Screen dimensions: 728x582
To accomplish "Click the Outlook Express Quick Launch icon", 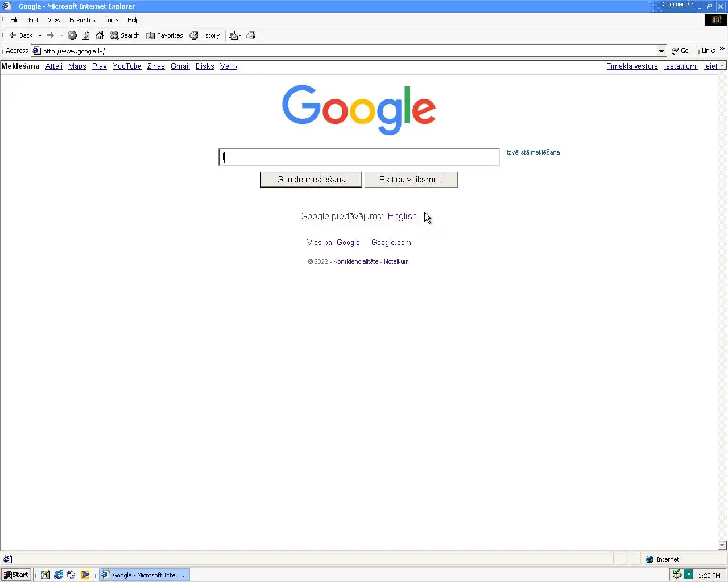I will click(x=72, y=575).
